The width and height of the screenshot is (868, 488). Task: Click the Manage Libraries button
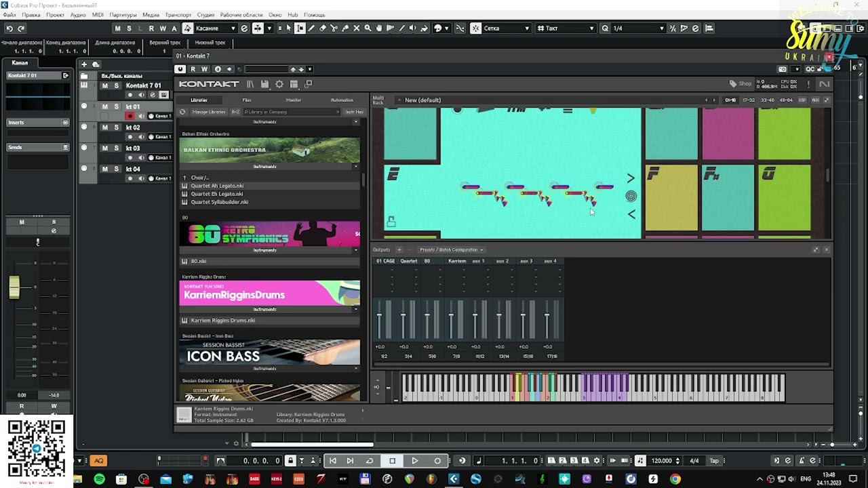[x=209, y=112]
